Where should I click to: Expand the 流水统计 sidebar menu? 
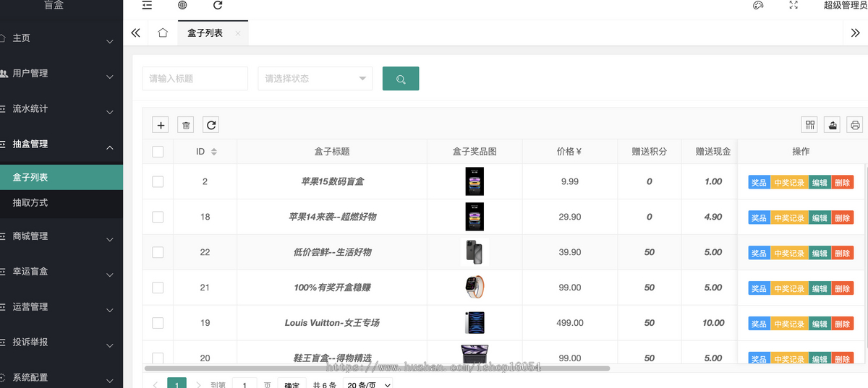point(61,109)
